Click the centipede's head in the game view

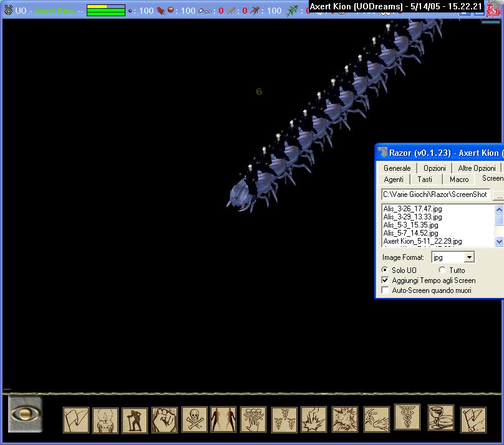(240, 195)
